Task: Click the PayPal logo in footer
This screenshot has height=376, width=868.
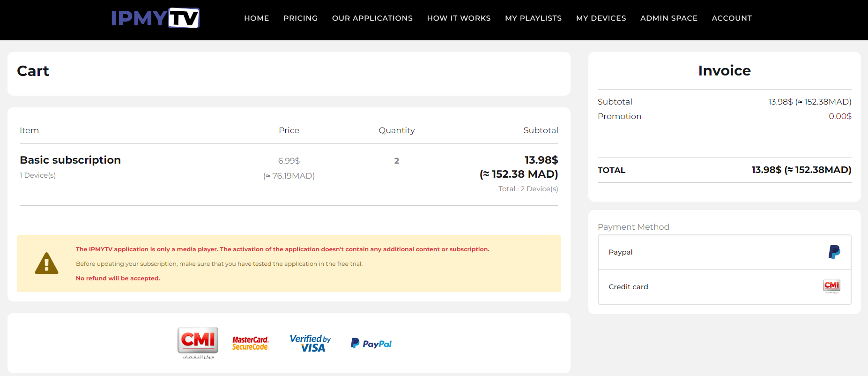Action: pos(371,344)
